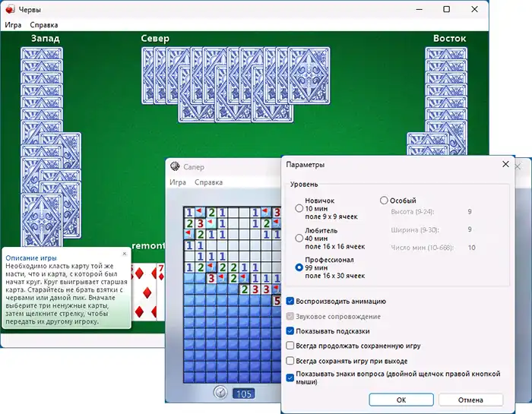Viewport: 532px width, 414px height.
Task: Close the game description tooltip
Action: pyautogui.click(x=125, y=254)
